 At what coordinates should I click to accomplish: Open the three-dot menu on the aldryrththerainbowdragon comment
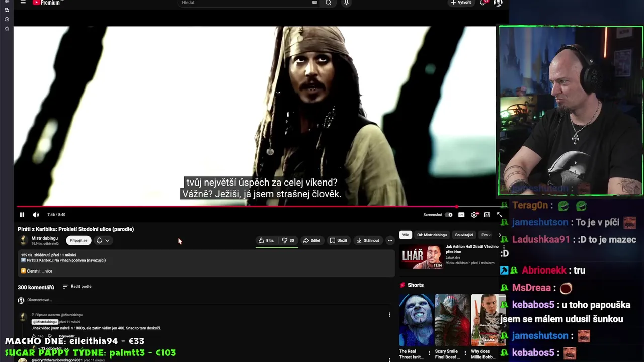[389, 360]
